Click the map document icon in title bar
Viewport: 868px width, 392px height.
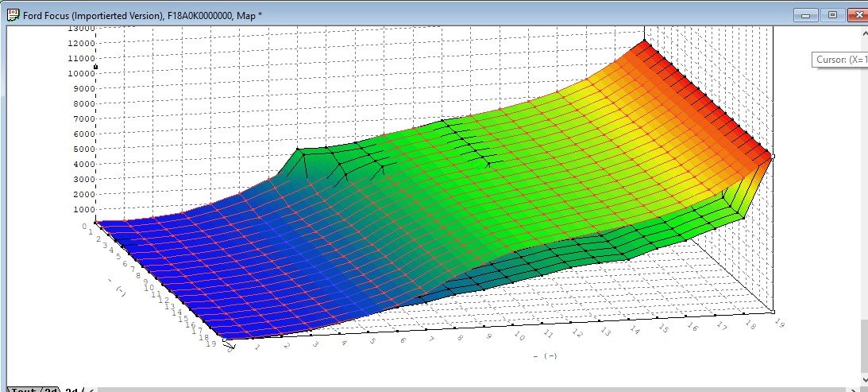click(x=13, y=15)
